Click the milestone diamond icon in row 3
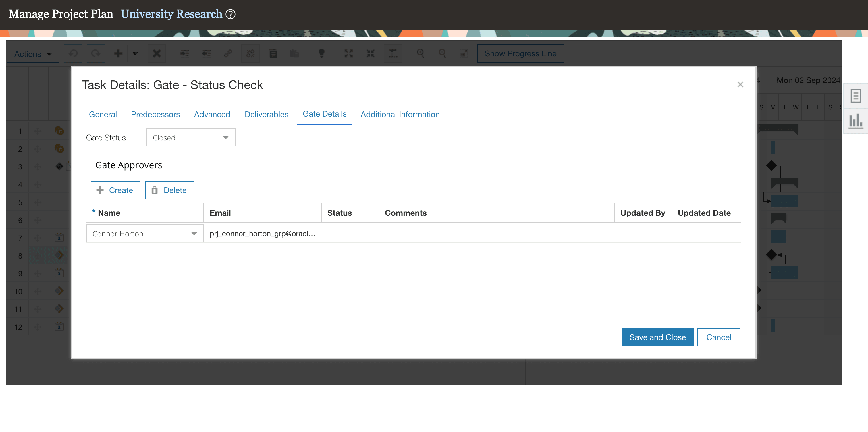The width and height of the screenshot is (868, 432). (59, 167)
